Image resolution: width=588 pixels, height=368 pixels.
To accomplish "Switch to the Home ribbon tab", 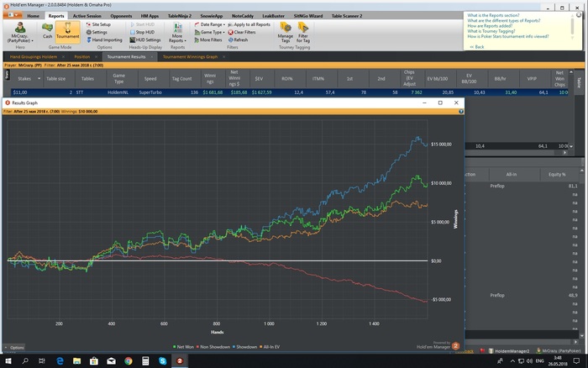I will coord(33,16).
